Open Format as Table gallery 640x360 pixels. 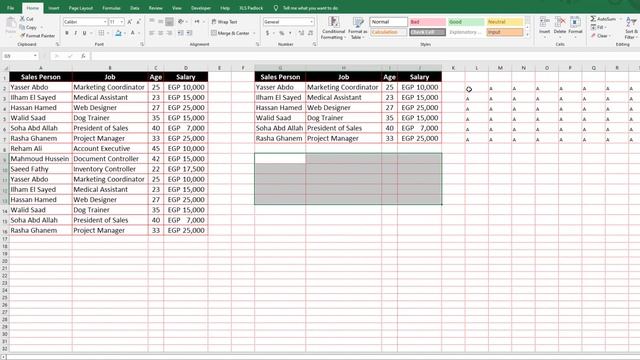[358, 28]
